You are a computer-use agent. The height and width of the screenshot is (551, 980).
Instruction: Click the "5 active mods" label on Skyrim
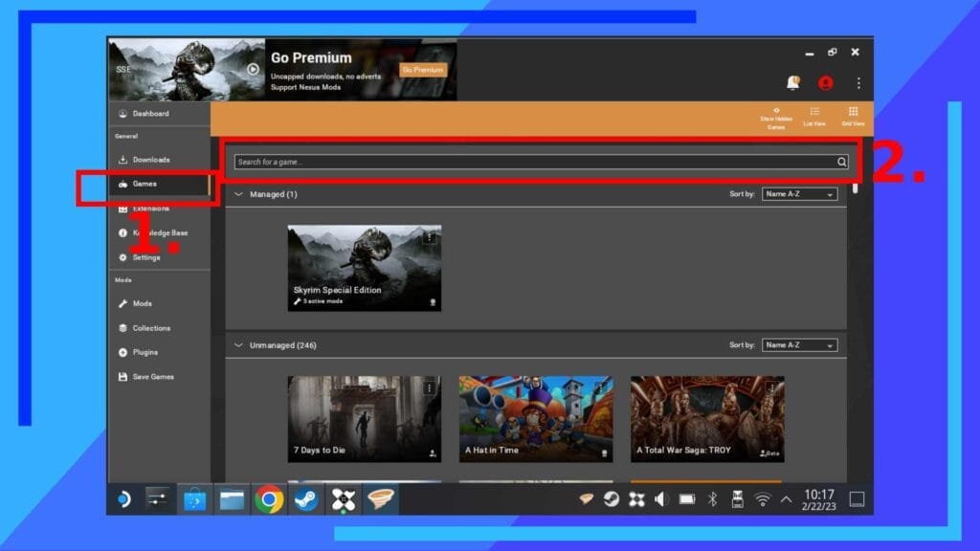click(323, 301)
